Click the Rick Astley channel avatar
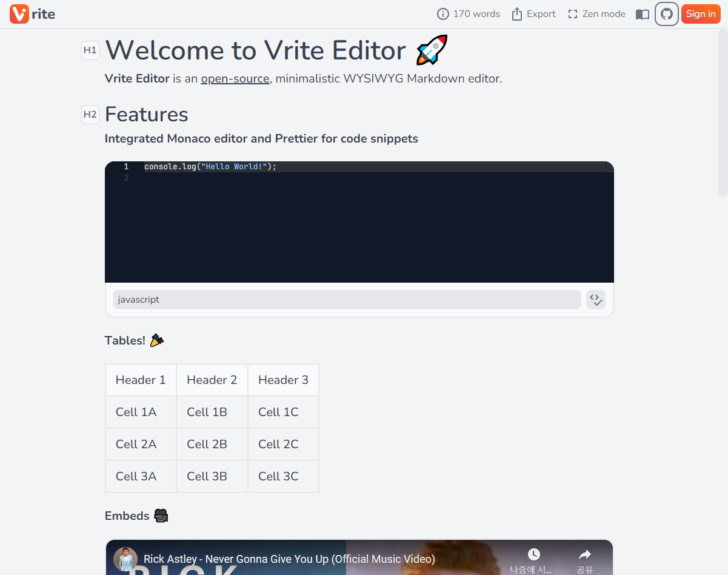The height and width of the screenshot is (575, 728). click(125, 559)
